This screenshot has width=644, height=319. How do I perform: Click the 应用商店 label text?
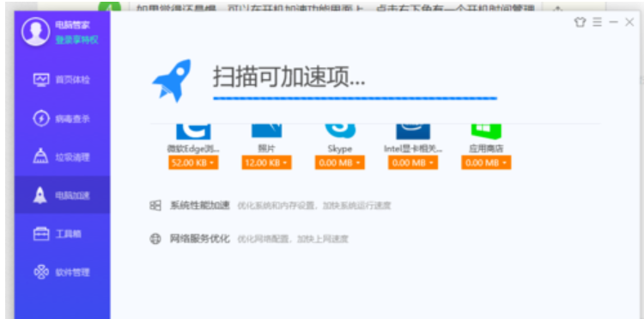(x=486, y=149)
